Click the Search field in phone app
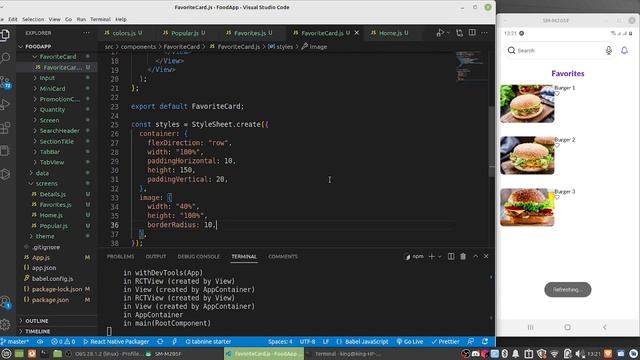This screenshot has width=640, height=360. (x=559, y=50)
